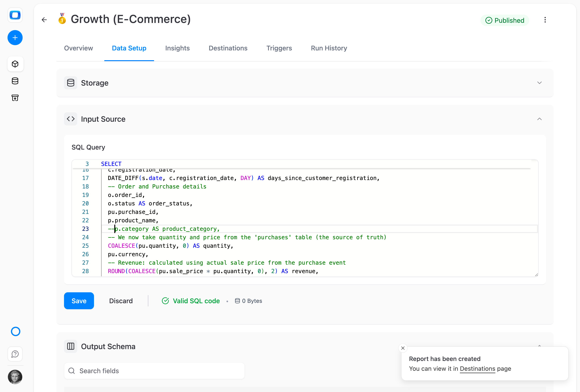Open the user profile avatar
Viewport: 580px width, 392px height.
click(15, 377)
